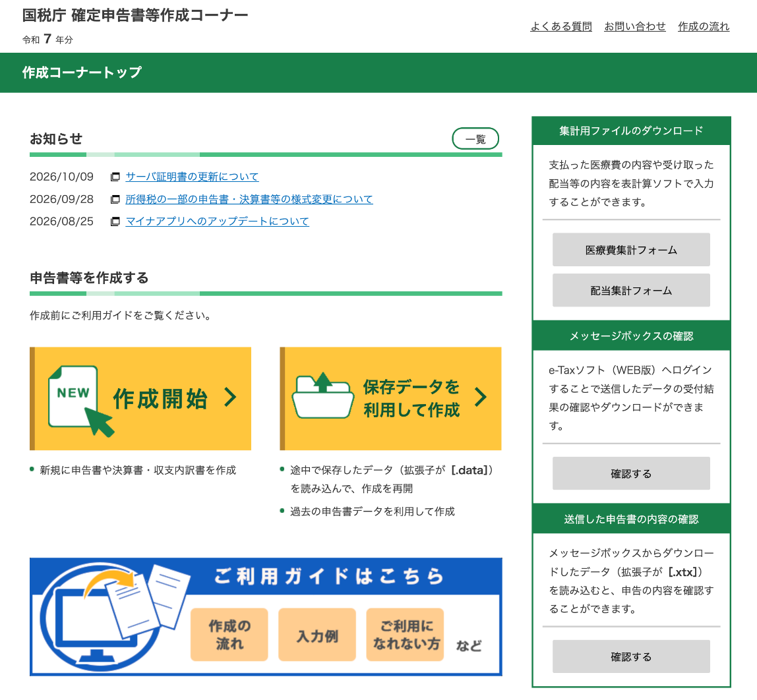This screenshot has height=700, width=757.
Task: Click 確認する under メッセージボックスの確認
Action: point(631,474)
